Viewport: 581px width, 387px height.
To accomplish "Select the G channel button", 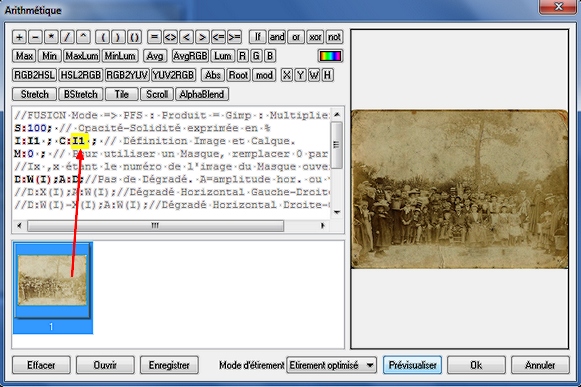I will click(x=256, y=56).
